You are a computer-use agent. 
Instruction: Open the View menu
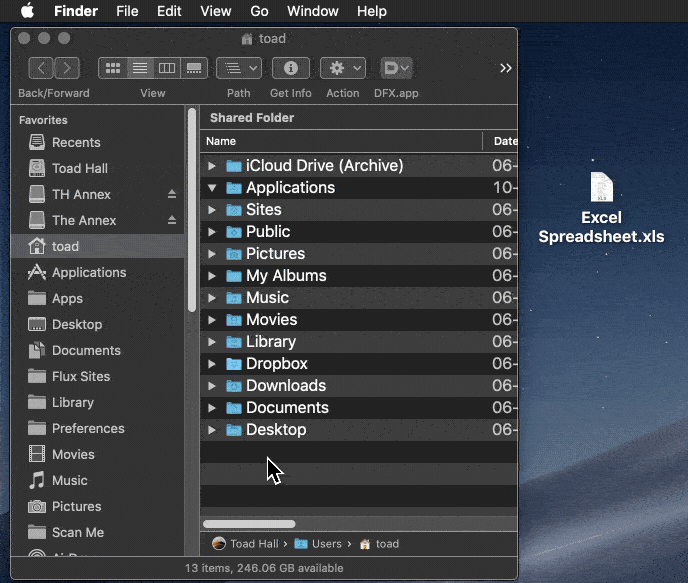215,11
